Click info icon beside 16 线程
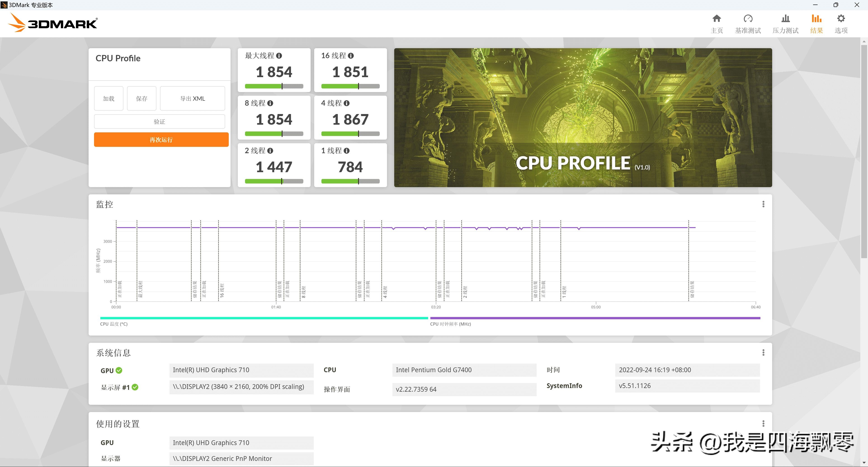Screen dimensions: 868x467 click(x=351, y=56)
